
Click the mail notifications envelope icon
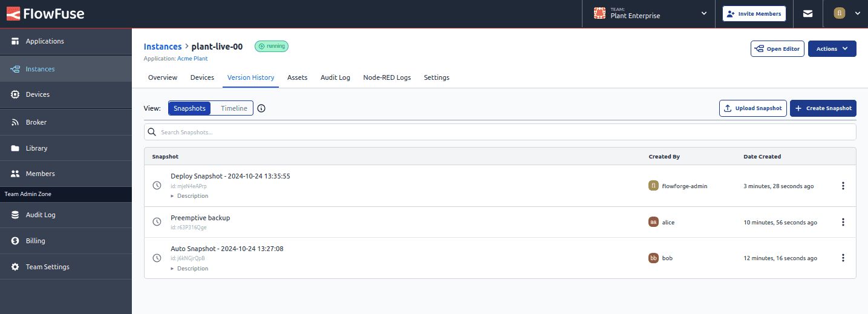coord(808,14)
